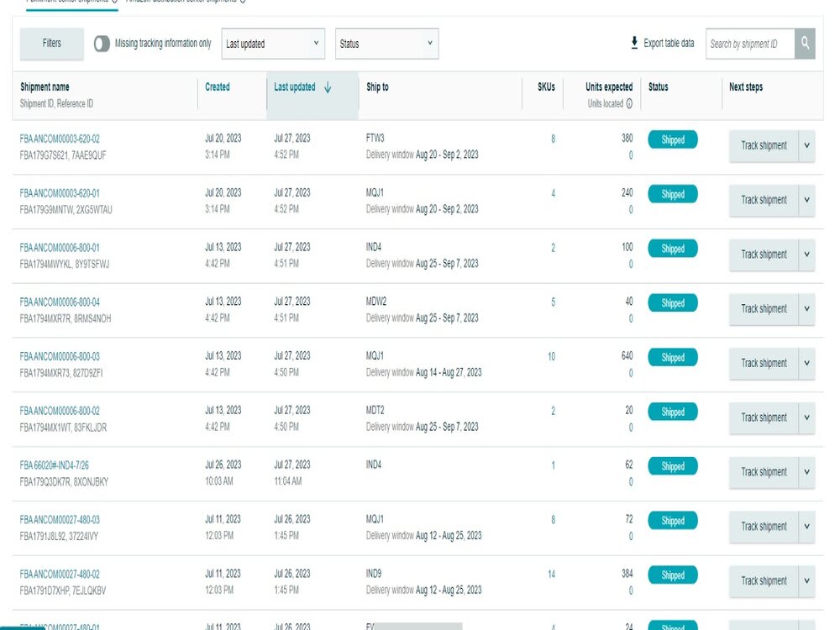Open shipment FBA ANCOM00027-480-03 link
This screenshot has height=630, width=840.
click(60, 520)
